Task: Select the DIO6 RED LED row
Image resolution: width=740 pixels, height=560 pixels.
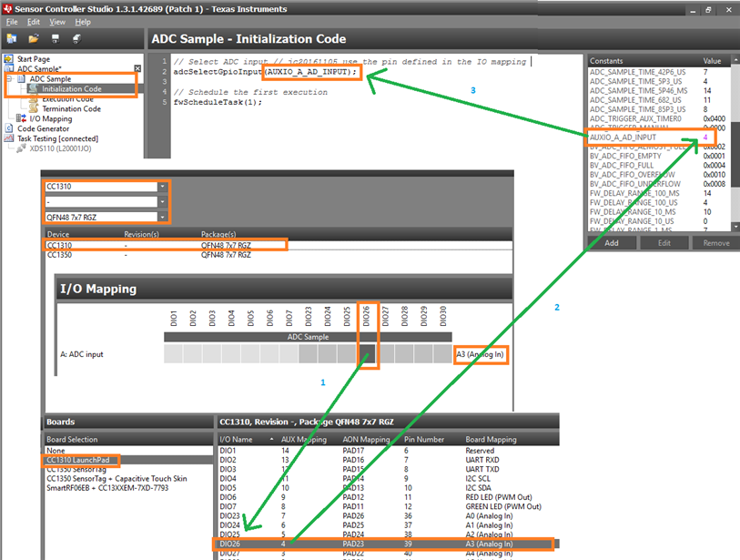Action: pos(388,497)
